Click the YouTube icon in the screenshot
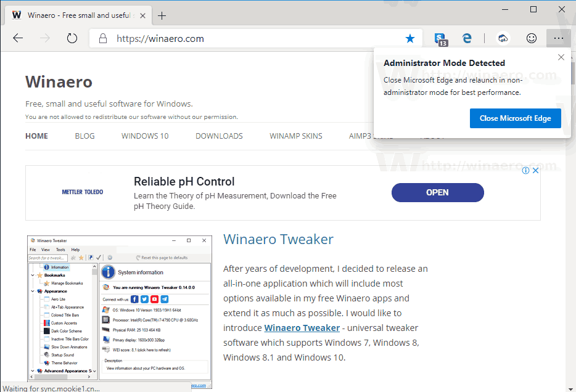The image size is (576, 392). 155,300
